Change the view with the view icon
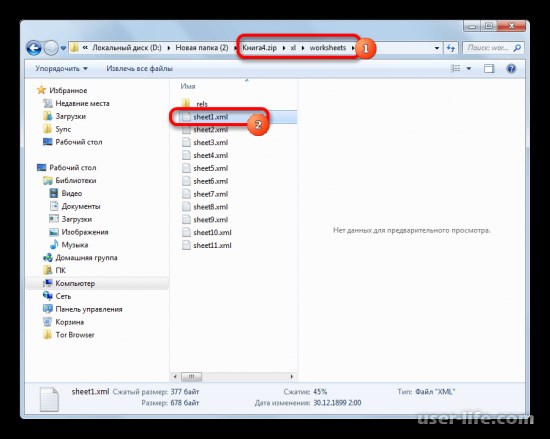The height and width of the screenshot is (439, 550). pyautogui.click(x=455, y=68)
